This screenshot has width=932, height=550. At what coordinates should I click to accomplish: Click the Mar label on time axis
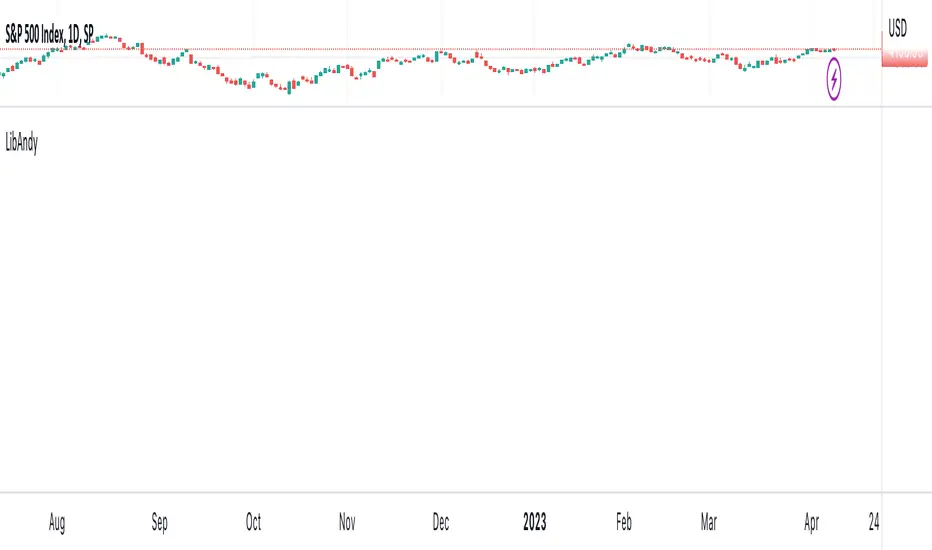[x=709, y=521]
